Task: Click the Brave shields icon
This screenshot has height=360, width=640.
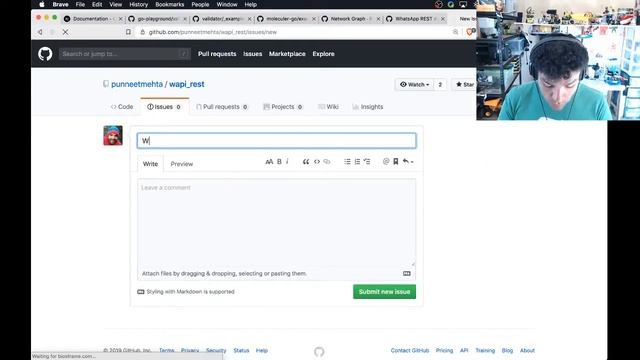Action: 470,32
